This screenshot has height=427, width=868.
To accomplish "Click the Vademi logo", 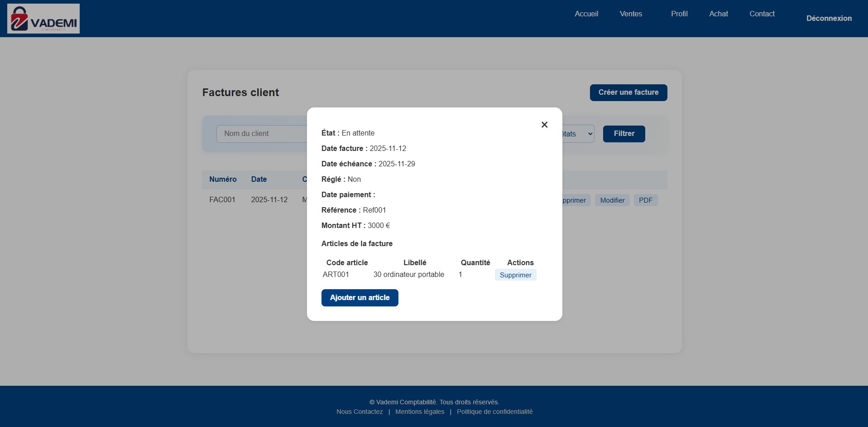I will pyautogui.click(x=43, y=19).
